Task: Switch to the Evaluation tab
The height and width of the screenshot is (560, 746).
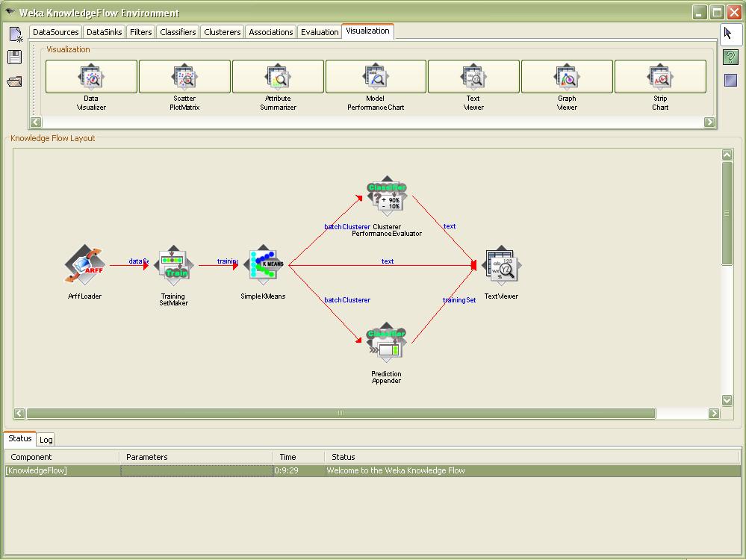Action: 320,32
